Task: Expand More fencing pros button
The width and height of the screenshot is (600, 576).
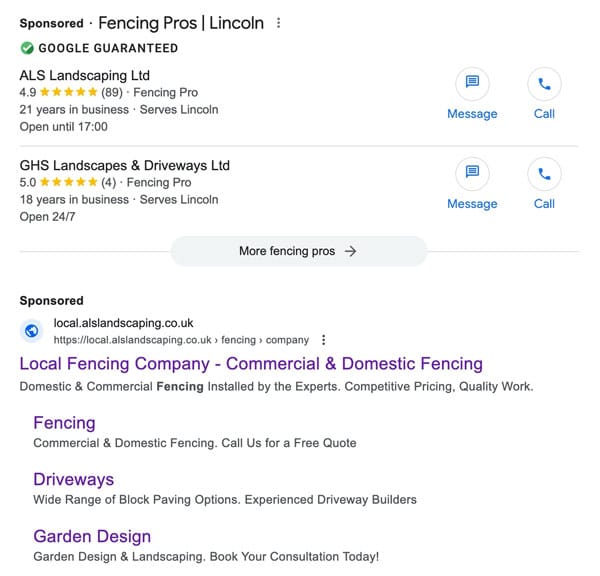Action: pos(298,251)
